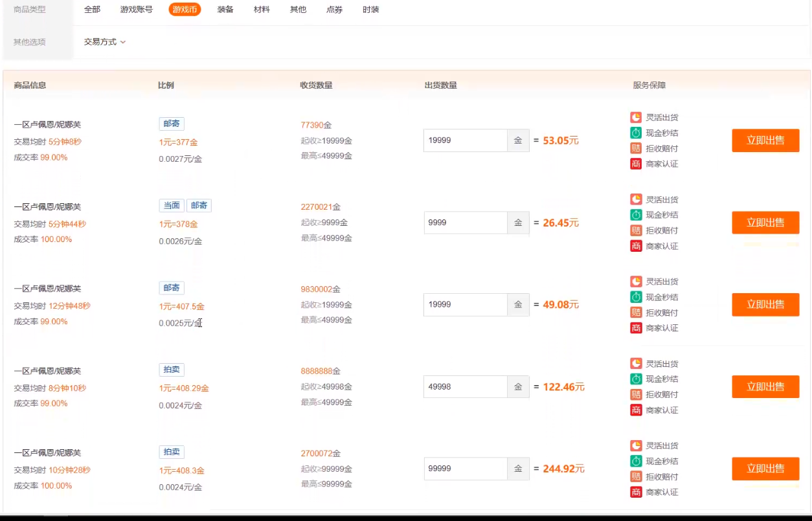Click the 灵活出货 icon in third listing
This screenshot has width=812, height=521.
point(635,282)
